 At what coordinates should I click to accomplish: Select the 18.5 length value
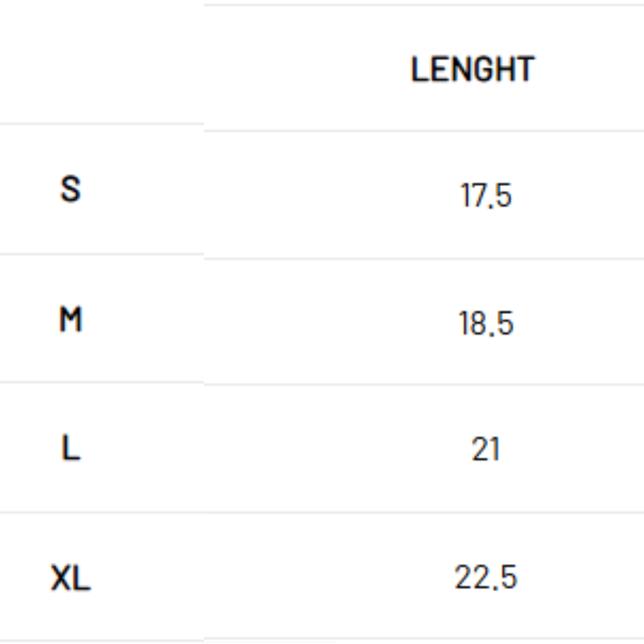tap(485, 323)
